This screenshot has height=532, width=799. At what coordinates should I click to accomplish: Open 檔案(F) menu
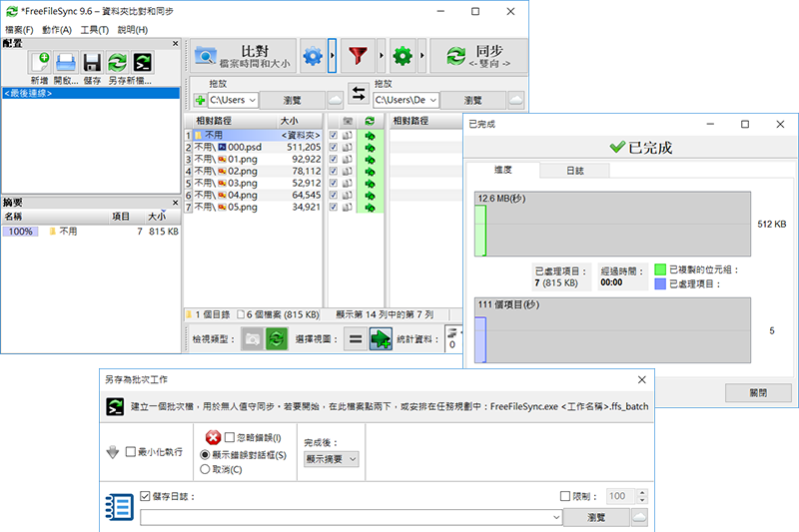click(x=19, y=30)
